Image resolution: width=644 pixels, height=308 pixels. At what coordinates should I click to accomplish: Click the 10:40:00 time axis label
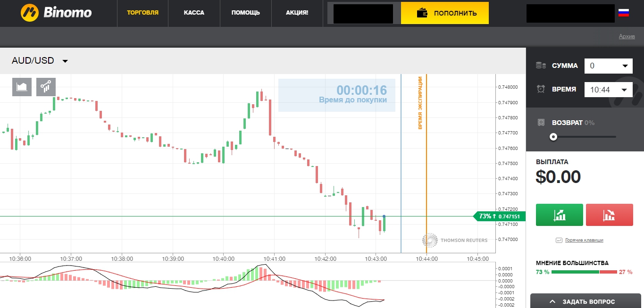pyautogui.click(x=224, y=259)
